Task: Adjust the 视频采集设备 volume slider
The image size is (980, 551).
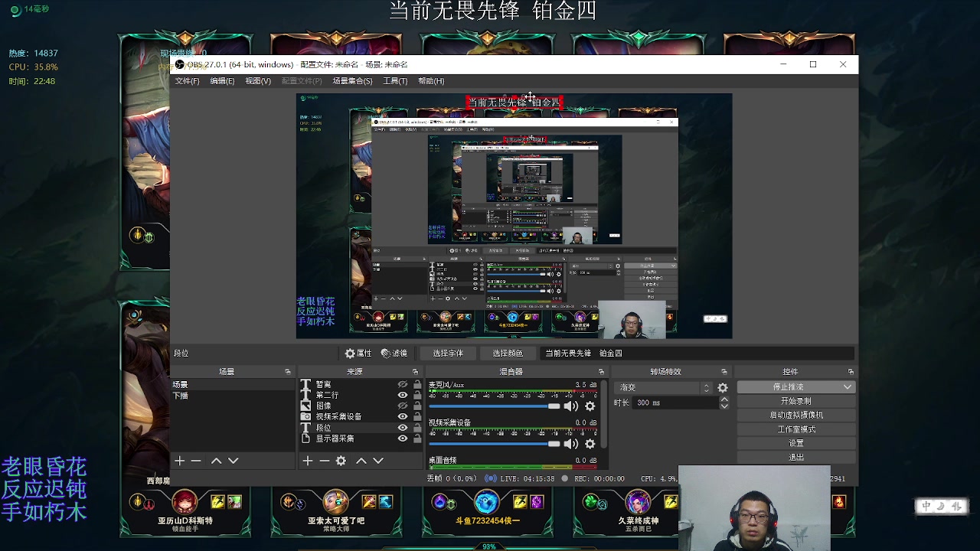Action: coord(495,443)
